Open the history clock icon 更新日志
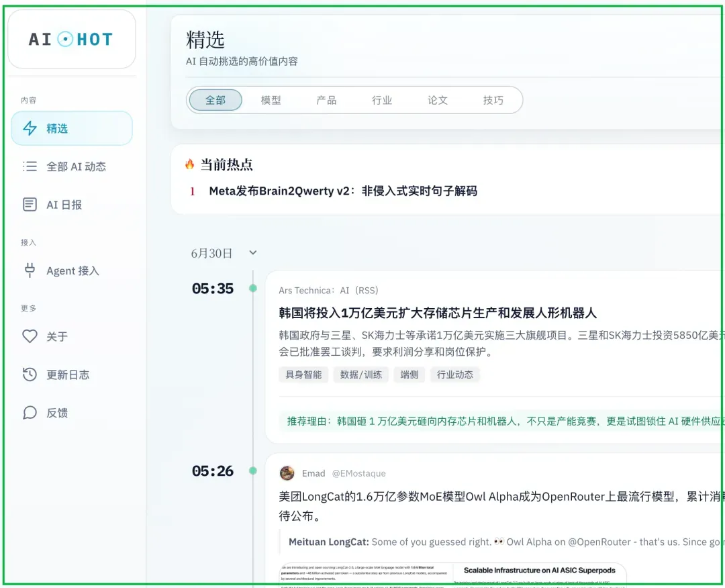Viewport: 725px width, 588px height. 30,374
